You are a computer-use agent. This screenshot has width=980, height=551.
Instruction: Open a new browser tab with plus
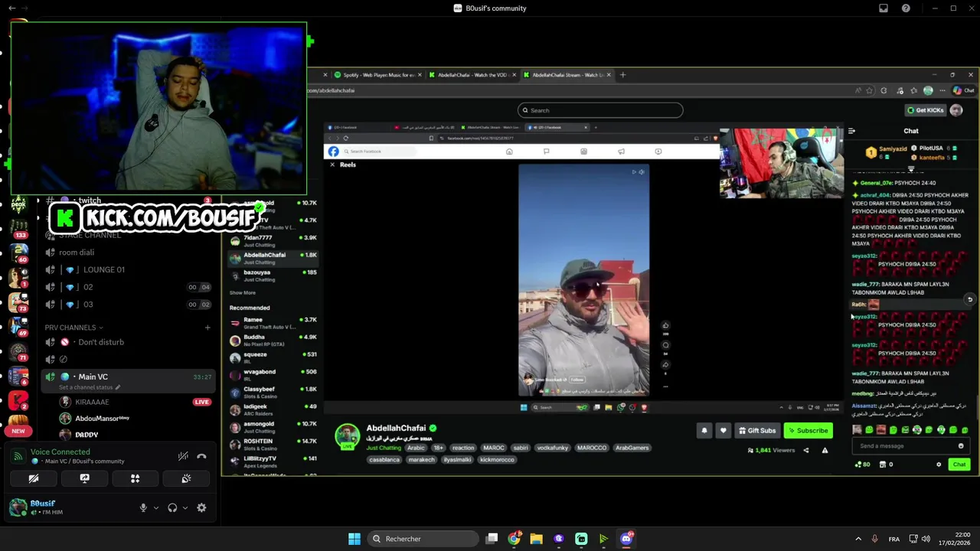622,75
